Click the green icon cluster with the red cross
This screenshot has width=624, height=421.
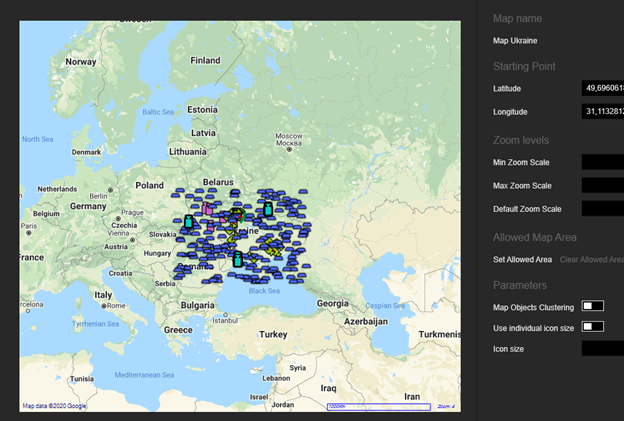pyautogui.click(x=238, y=215)
